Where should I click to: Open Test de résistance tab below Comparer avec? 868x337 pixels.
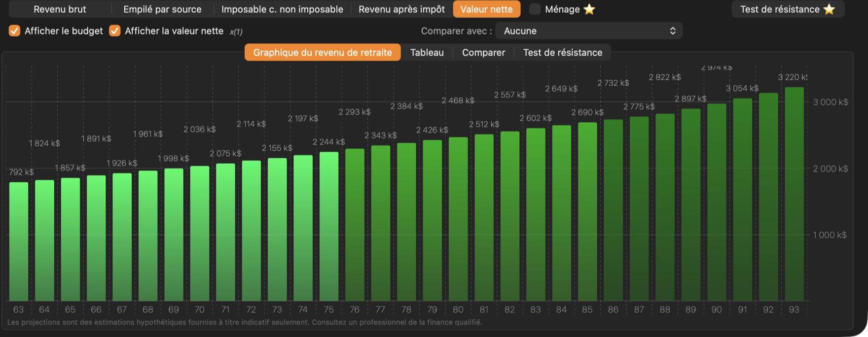[563, 53]
